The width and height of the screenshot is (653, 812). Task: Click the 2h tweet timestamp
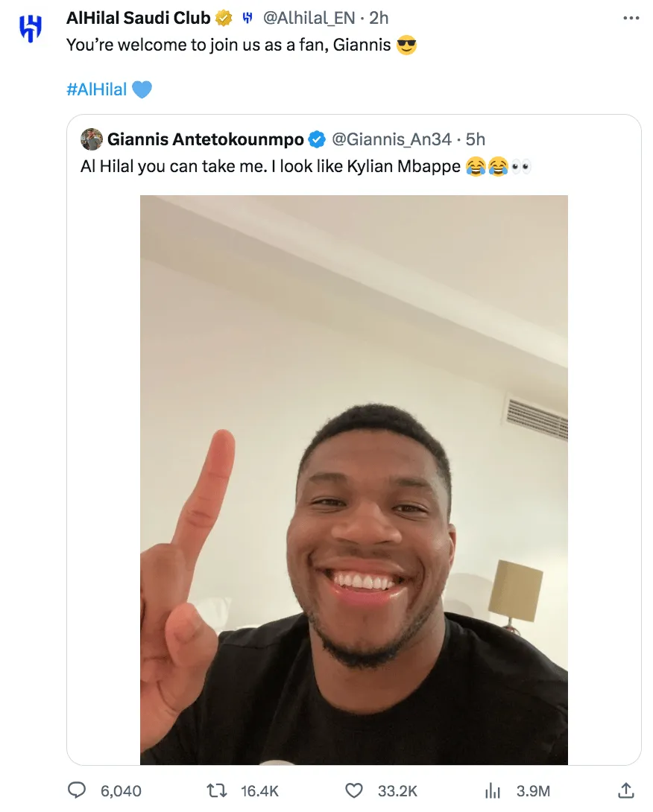coord(379,18)
